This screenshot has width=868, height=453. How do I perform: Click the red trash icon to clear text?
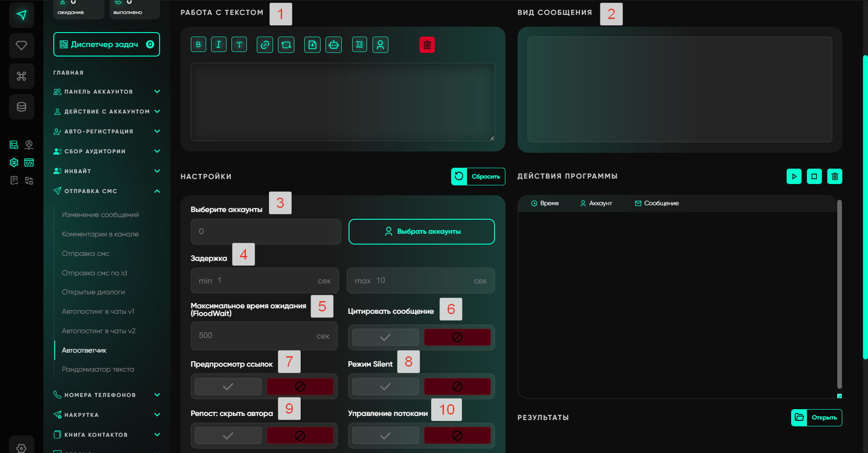[427, 45]
